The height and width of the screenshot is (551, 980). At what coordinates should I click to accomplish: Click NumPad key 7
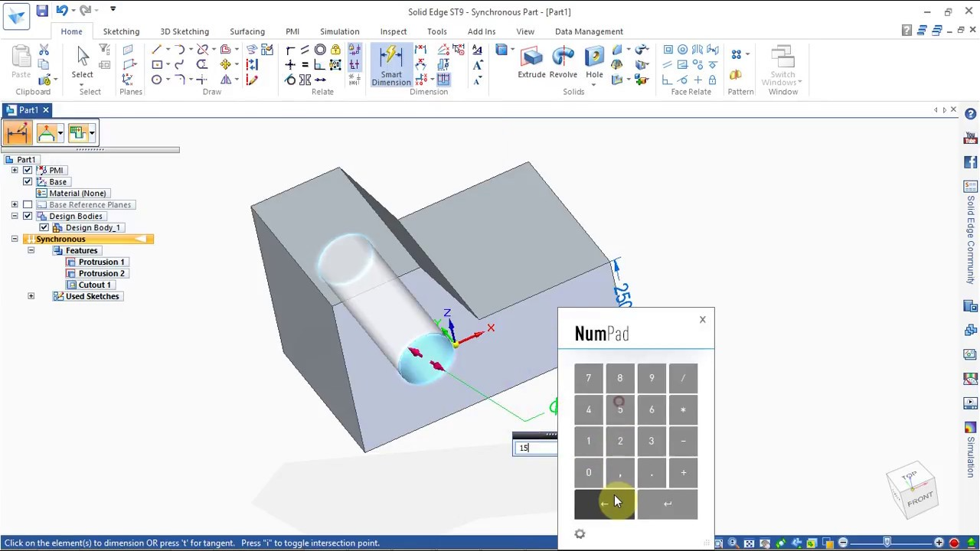[x=589, y=378]
